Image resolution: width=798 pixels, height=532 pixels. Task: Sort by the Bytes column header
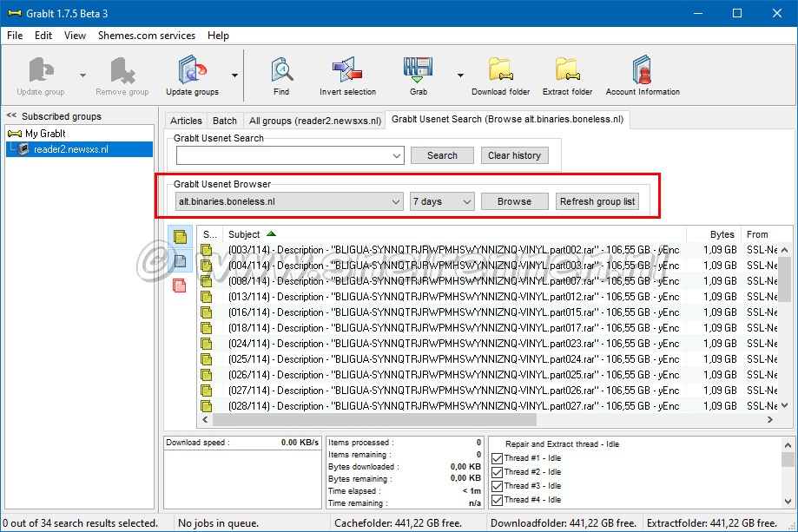point(714,234)
